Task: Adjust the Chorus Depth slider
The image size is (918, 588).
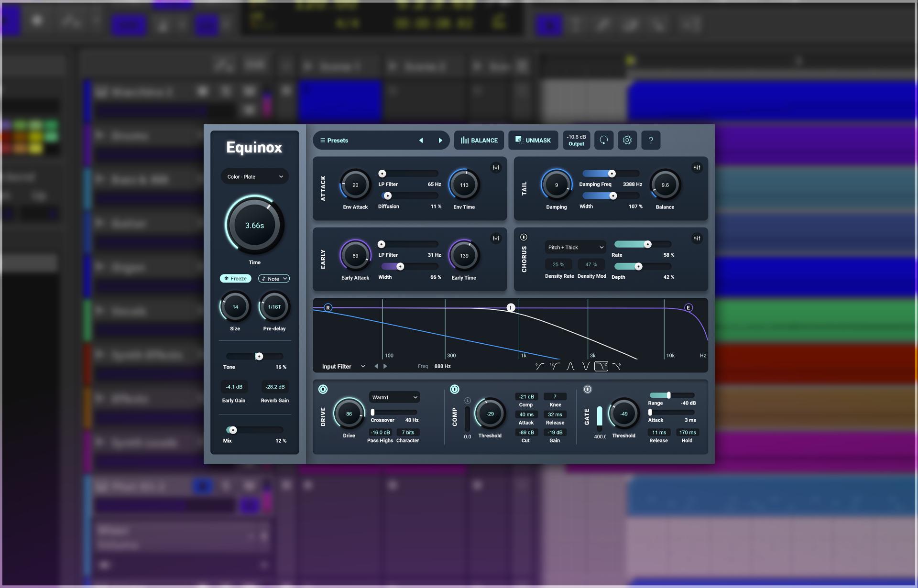Action: click(x=643, y=266)
